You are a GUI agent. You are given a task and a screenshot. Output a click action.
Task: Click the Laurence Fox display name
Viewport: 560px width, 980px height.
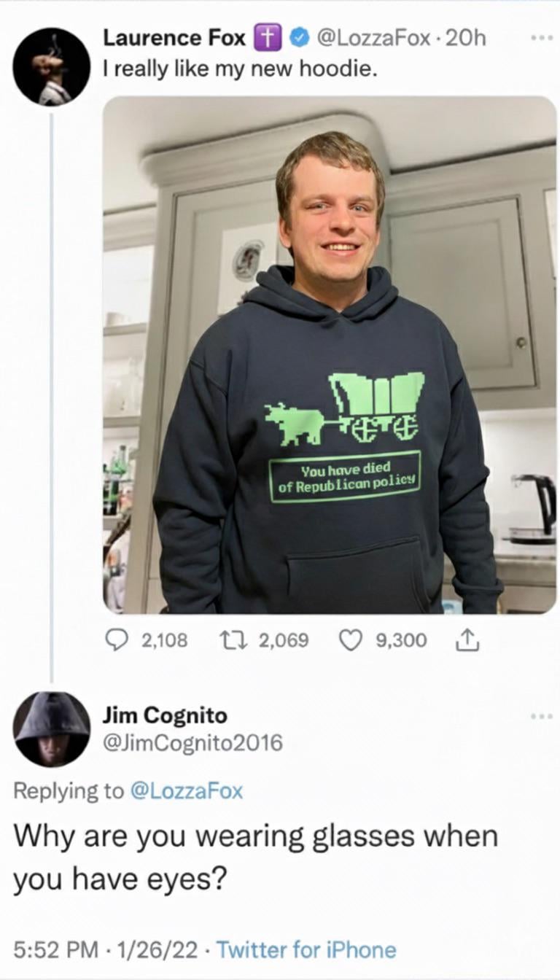[x=175, y=38]
